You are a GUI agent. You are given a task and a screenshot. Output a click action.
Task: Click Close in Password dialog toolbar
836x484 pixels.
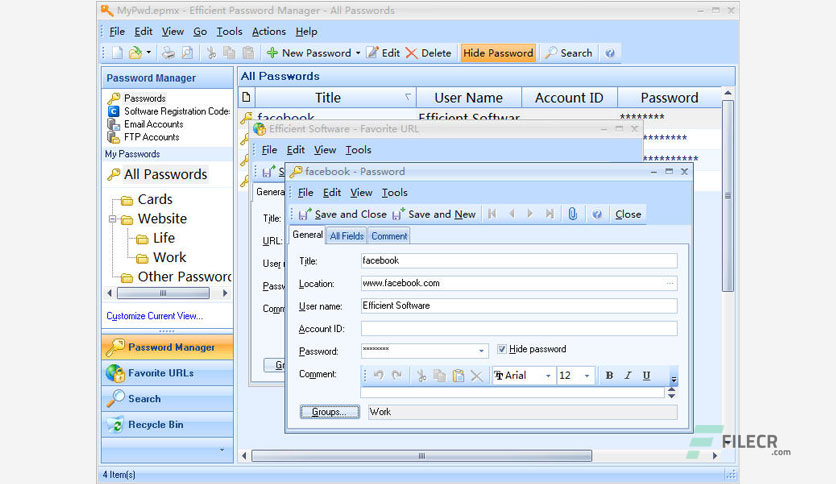pos(628,214)
